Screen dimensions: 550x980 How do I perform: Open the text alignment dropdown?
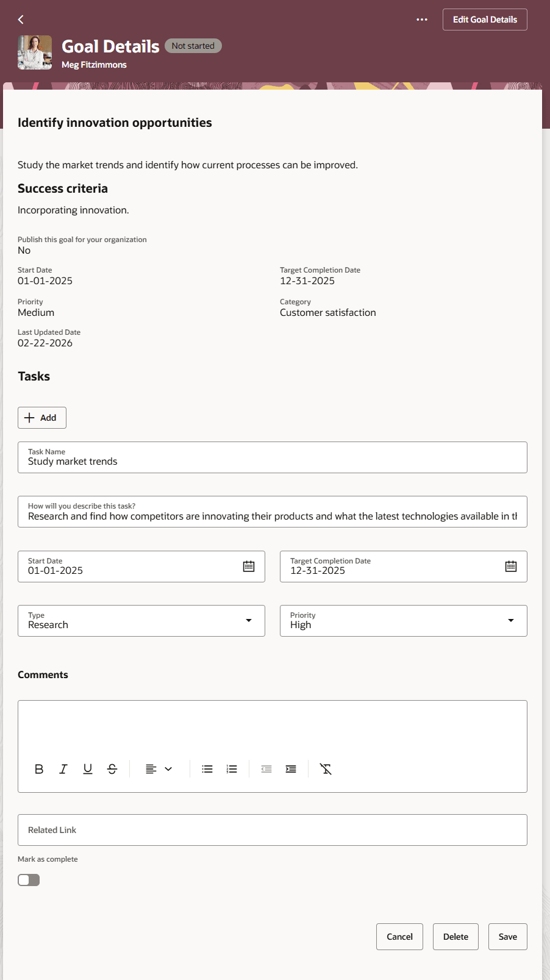click(x=159, y=769)
